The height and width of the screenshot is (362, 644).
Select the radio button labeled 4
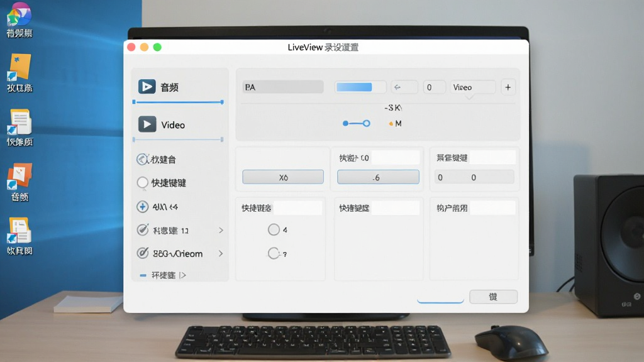pyautogui.click(x=274, y=229)
